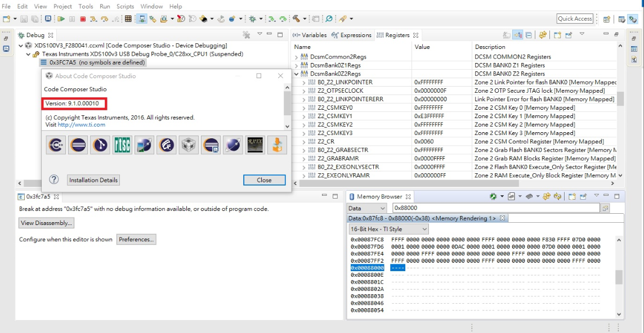Click the Description column header in Registers
The height and width of the screenshot is (333, 644).
pyautogui.click(x=490, y=47)
